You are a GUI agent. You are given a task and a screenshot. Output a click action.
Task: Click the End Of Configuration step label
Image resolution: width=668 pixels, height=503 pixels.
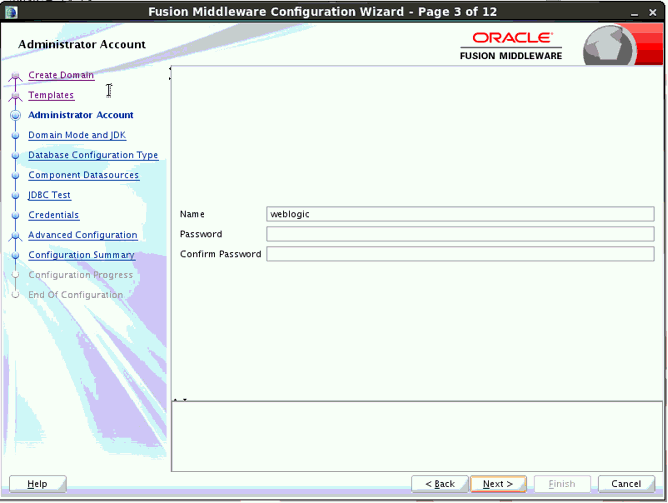point(75,295)
